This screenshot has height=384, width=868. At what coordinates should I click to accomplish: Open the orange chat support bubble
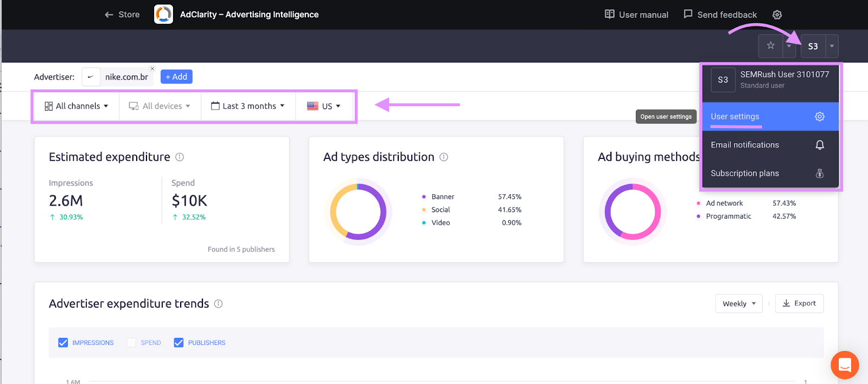point(844,364)
